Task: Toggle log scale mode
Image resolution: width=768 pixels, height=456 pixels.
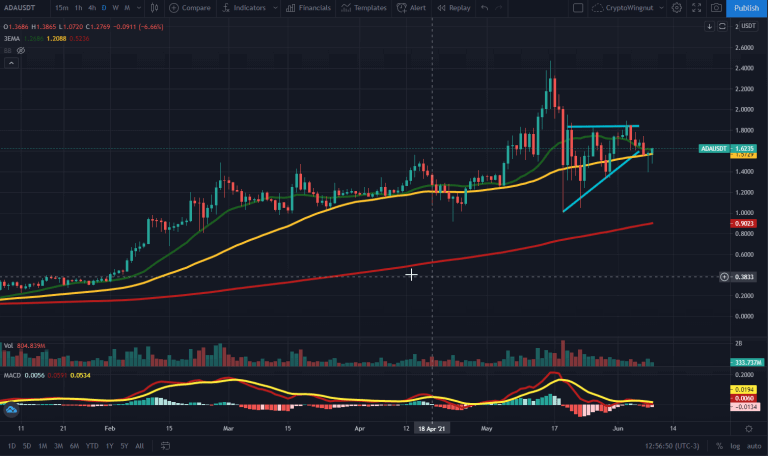Action: pos(735,446)
